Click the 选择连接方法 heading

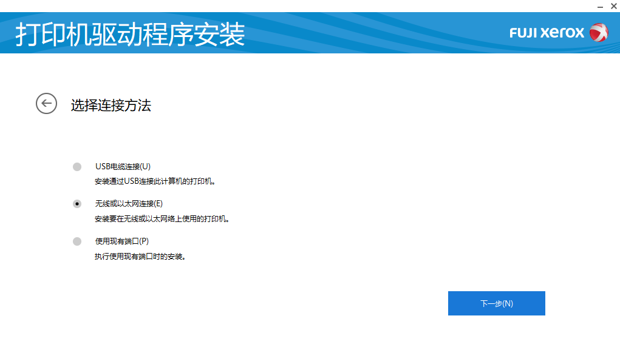pyautogui.click(x=111, y=106)
